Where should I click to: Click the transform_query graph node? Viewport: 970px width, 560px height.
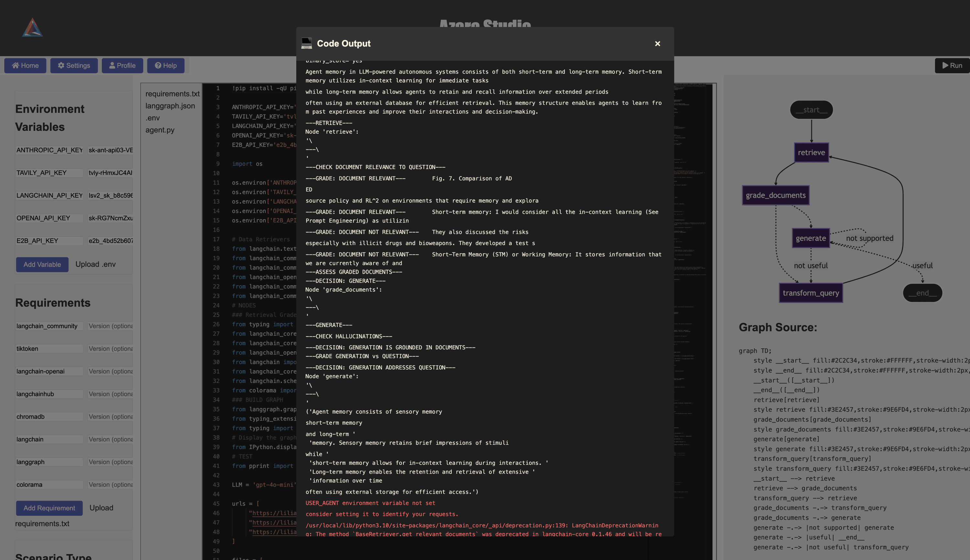811,293
